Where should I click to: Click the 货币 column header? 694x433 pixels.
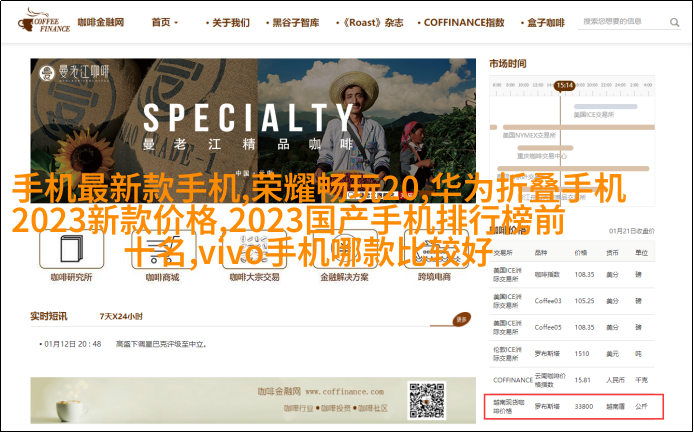click(x=613, y=253)
